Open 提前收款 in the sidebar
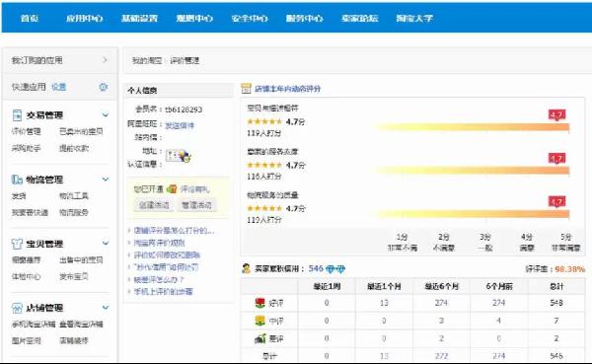Viewport: 592px width, 364px height. tap(74, 148)
